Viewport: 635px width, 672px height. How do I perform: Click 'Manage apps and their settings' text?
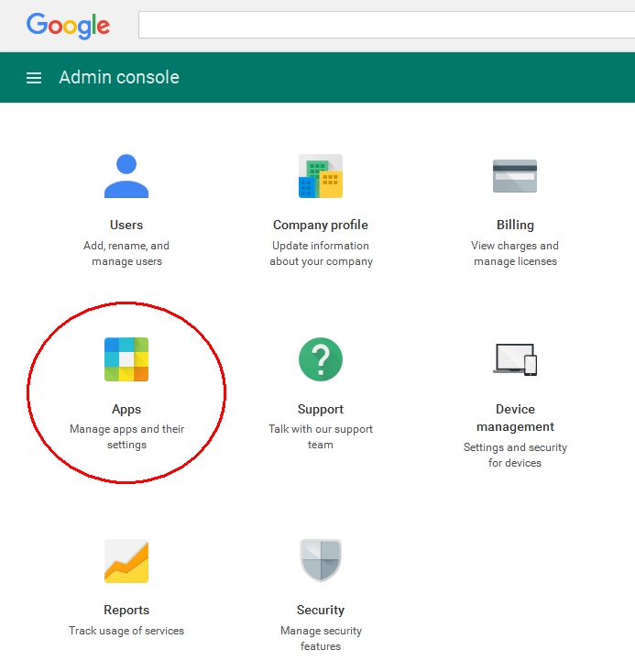coord(126,436)
